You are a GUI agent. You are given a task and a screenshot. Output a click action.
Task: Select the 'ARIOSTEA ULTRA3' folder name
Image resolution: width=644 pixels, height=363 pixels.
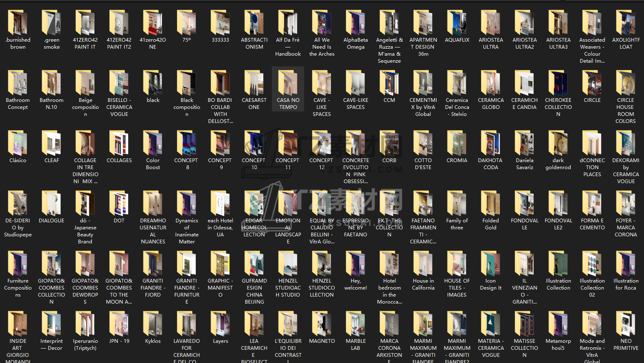pos(558,43)
